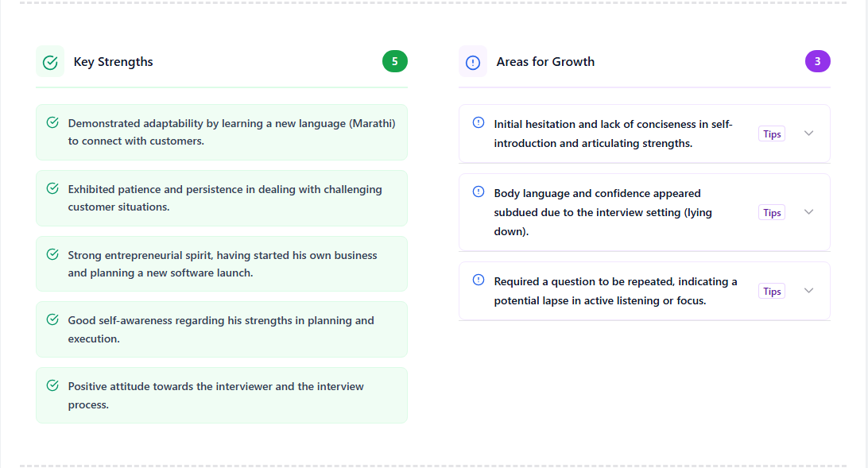Expand the initial hesitation growth item chevron
Image resolution: width=868 pixels, height=468 pixels.
pos(809,133)
